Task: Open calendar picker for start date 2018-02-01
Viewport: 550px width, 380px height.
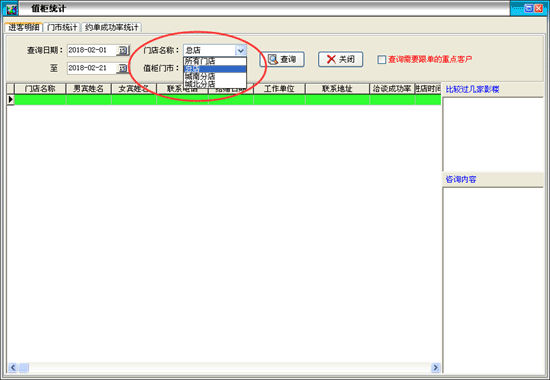Action: (x=123, y=50)
